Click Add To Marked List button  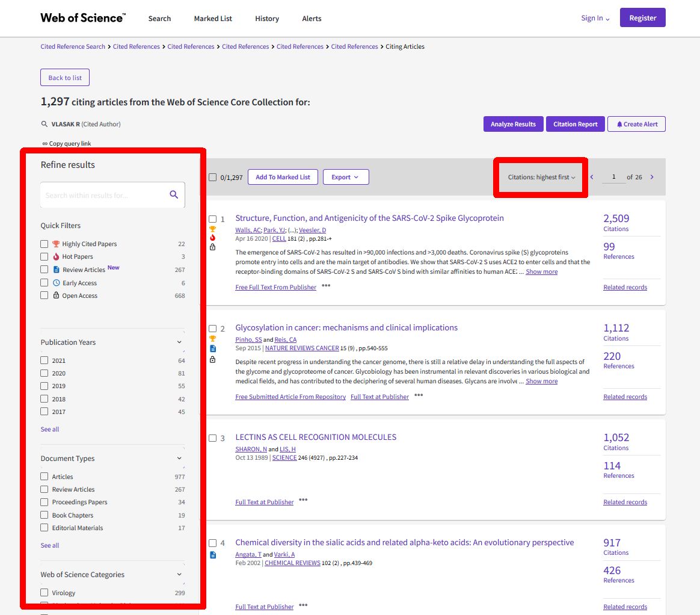pyautogui.click(x=283, y=177)
